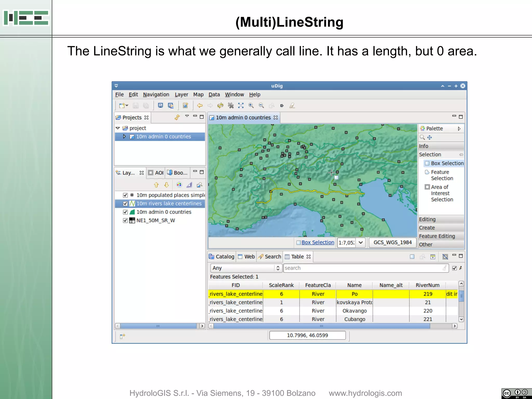Click the eraser icon in toolbar
Screen dimensions: 532x399
tap(292, 105)
